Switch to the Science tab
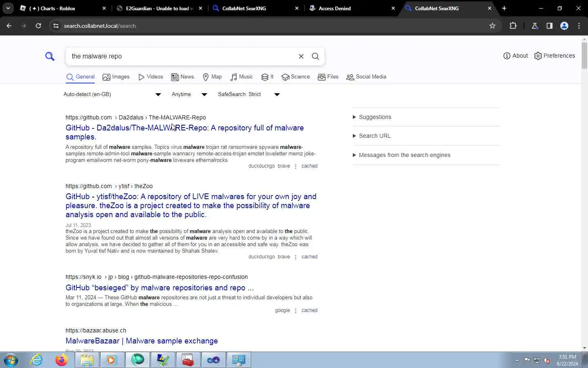Image resolution: width=588 pixels, height=368 pixels. (x=296, y=77)
